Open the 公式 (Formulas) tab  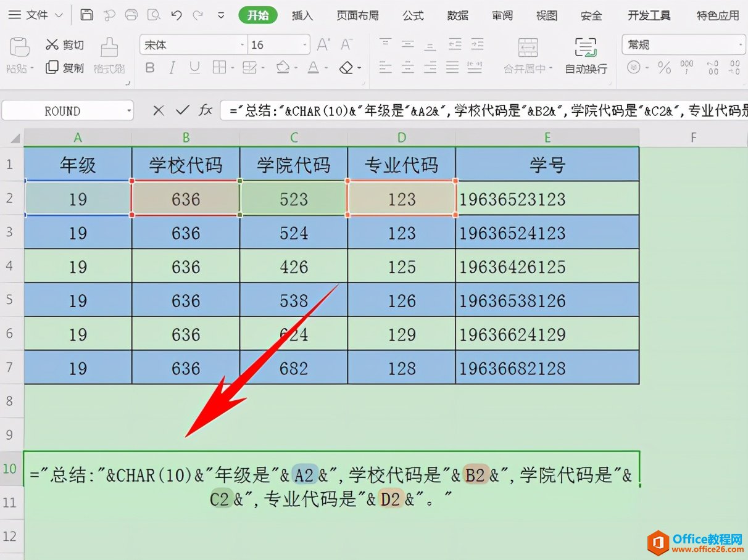(x=413, y=15)
